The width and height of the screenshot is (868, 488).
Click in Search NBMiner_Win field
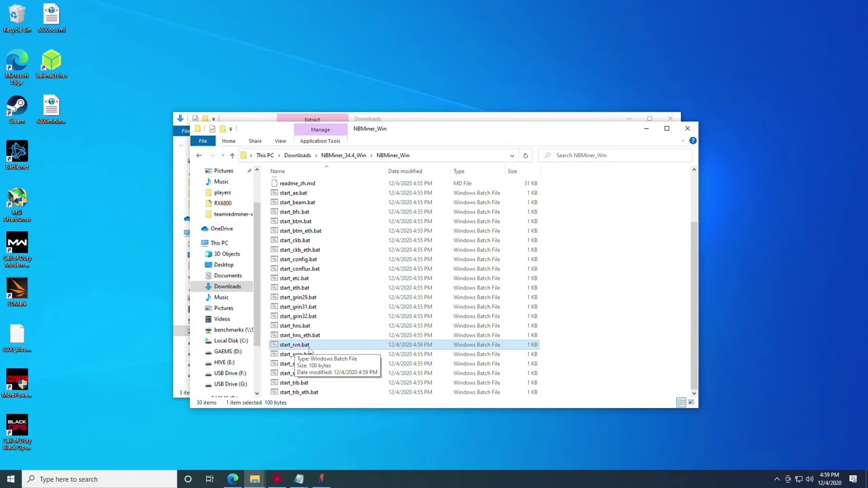click(x=616, y=155)
